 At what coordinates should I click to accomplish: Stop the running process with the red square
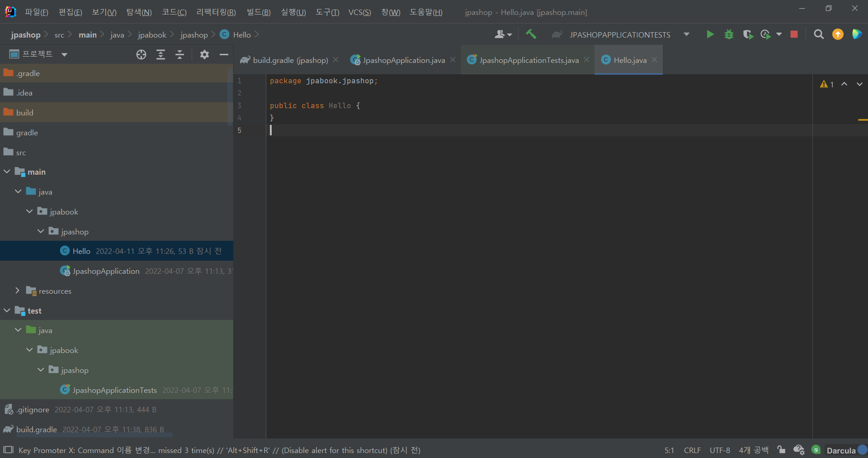tap(794, 34)
